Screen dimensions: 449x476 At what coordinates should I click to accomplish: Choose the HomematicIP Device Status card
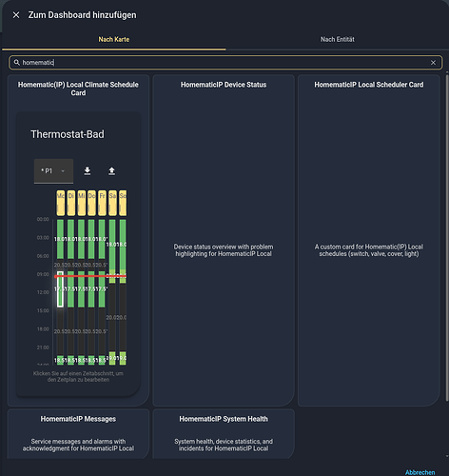224,241
